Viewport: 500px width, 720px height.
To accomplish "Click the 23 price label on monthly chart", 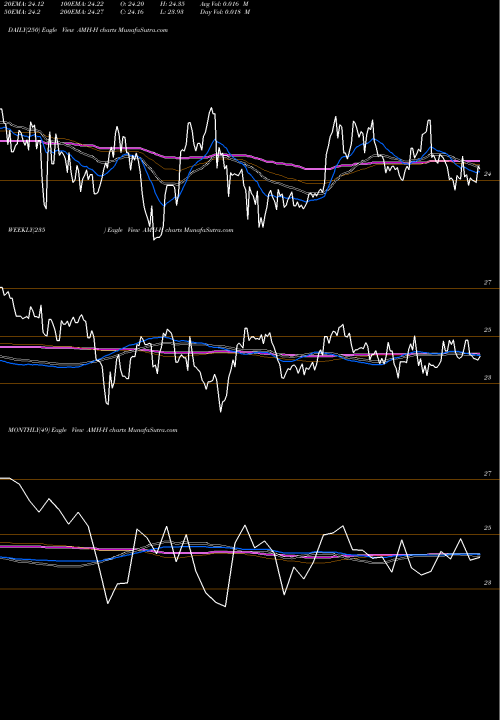I will pos(488,583).
